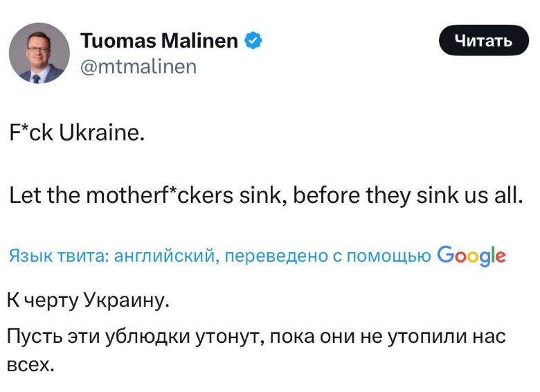Click the 'Язык твита: английский' translation label

[114, 256]
